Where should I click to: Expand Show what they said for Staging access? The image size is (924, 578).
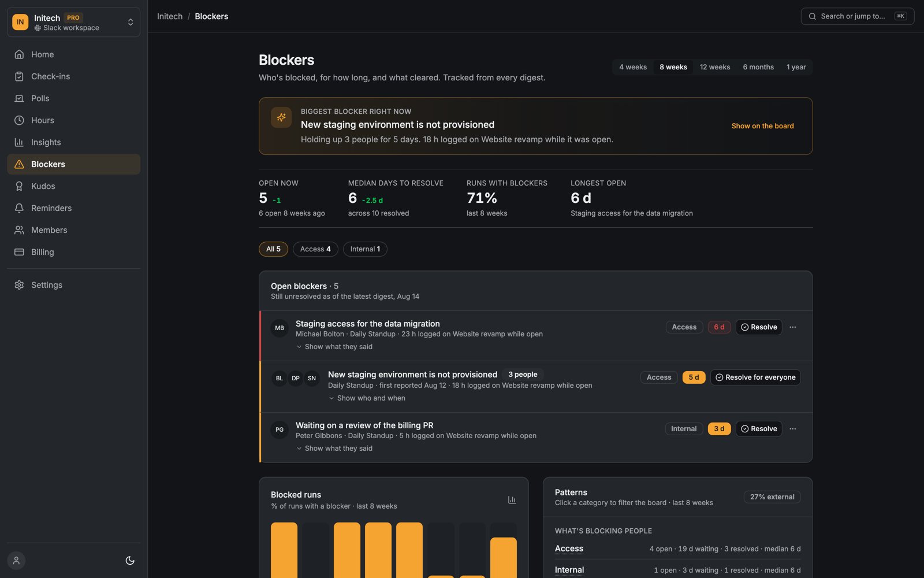point(334,347)
